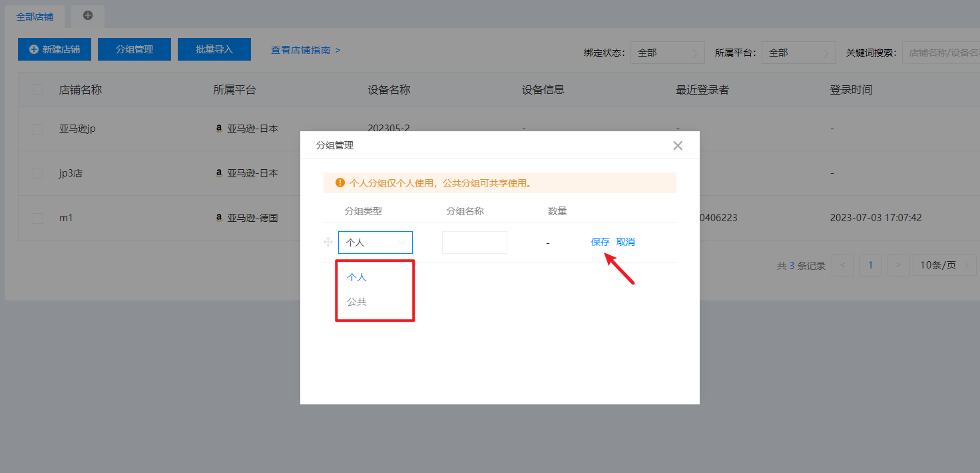Open the 10条/页 page size selector

[943, 265]
